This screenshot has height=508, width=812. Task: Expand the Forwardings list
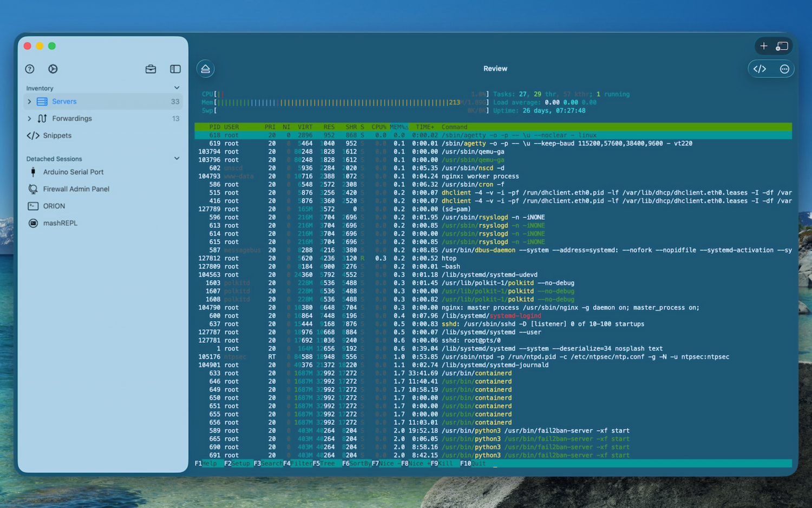point(29,118)
